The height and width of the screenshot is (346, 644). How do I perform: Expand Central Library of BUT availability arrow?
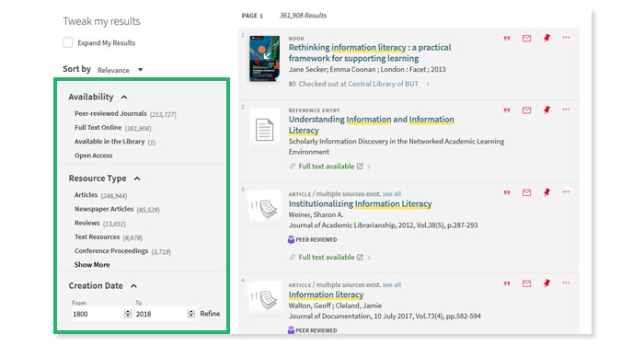(428, 85)
